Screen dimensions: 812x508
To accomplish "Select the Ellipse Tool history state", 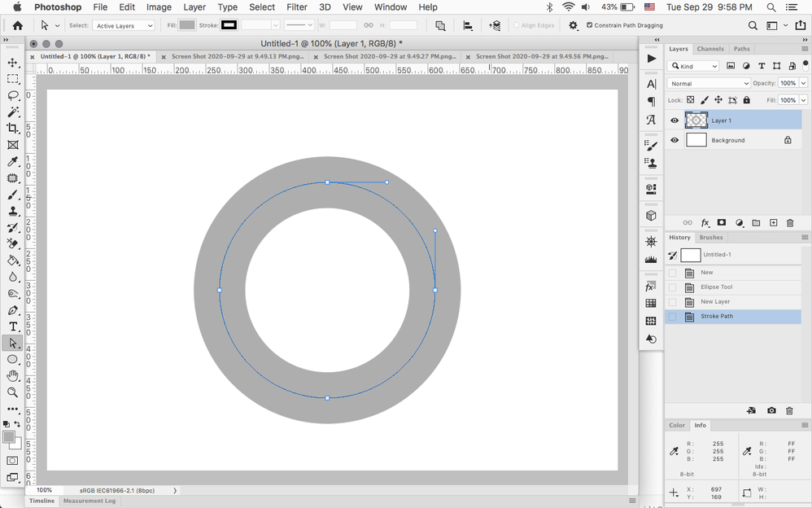I will coord(716,287).
